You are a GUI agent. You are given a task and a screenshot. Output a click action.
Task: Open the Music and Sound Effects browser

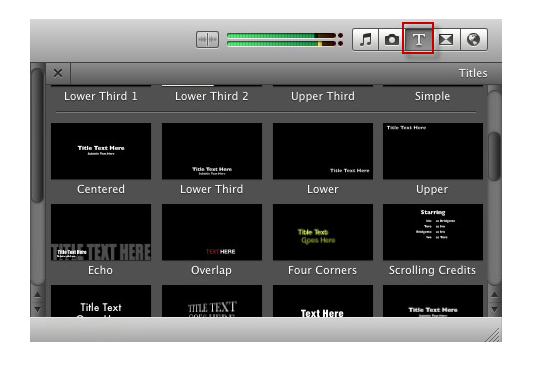[366, 39]
